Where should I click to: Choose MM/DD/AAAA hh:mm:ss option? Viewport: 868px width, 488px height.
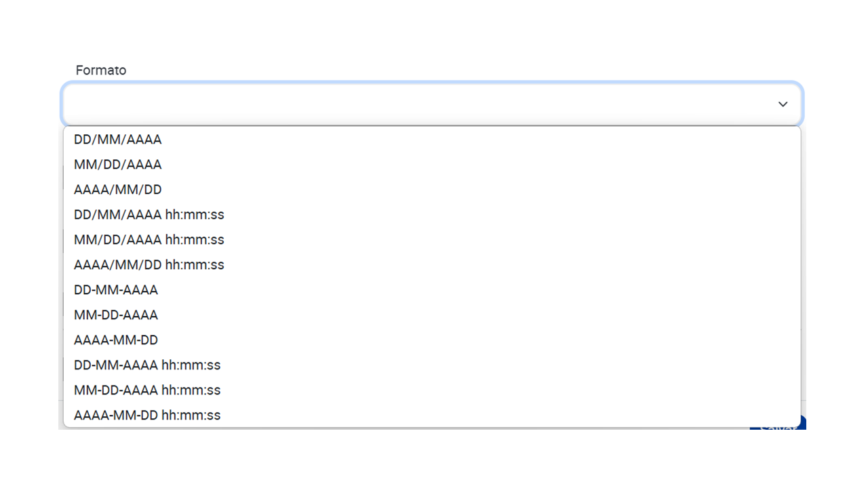(x=432, y=240)
